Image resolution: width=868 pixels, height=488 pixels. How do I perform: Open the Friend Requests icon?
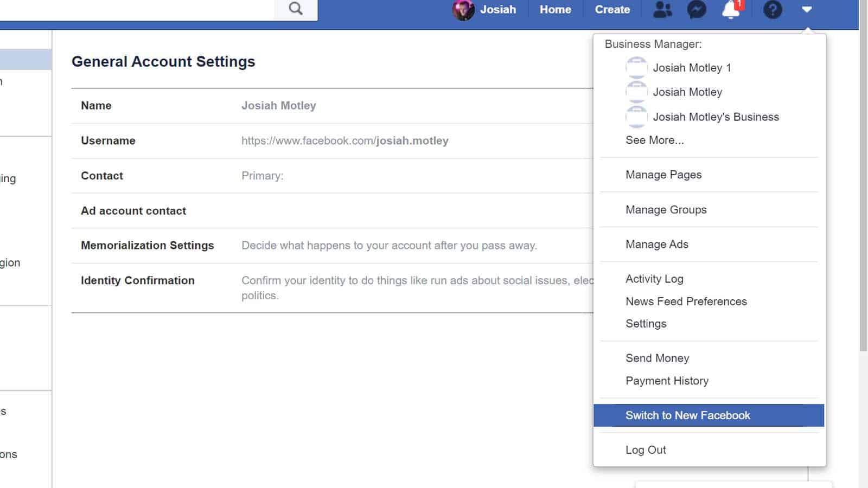tap(662, 9)
